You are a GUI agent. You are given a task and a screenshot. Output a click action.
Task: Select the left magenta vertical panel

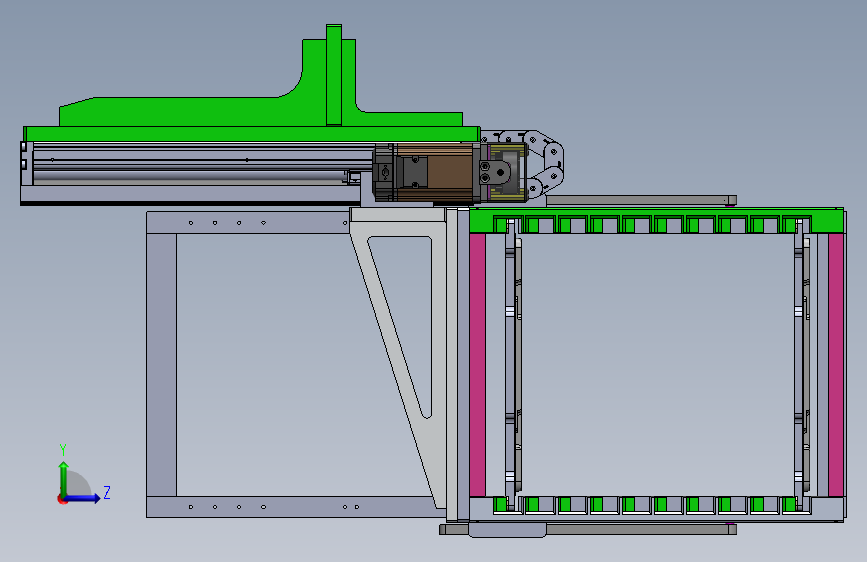click(x=477, y=364)
